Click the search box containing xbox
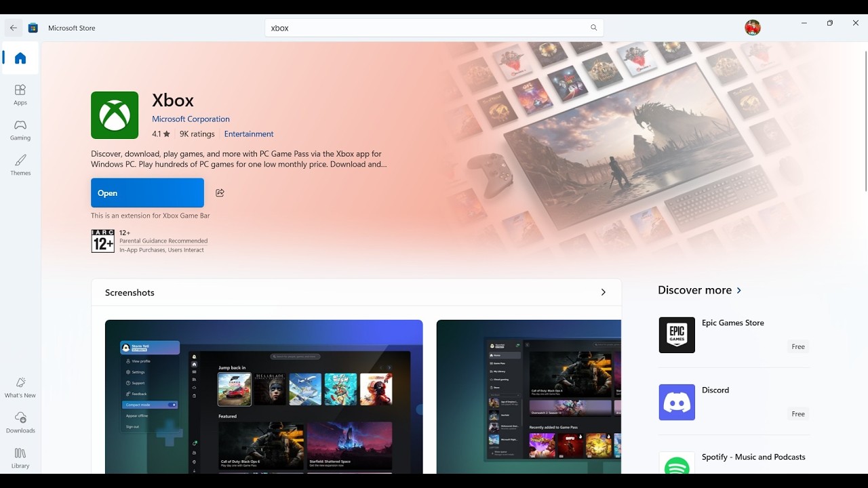This screenshot has height=488, width=868. [434, 28]
